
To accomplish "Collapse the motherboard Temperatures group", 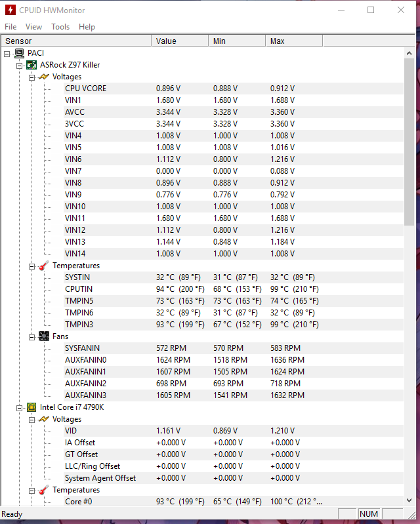I will [31, 266].
